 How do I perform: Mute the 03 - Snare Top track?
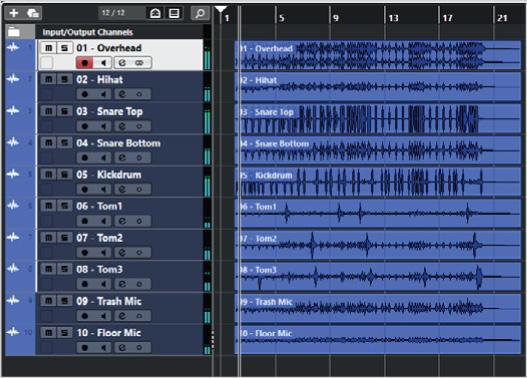pyautogui.click(x=48, y=111)
